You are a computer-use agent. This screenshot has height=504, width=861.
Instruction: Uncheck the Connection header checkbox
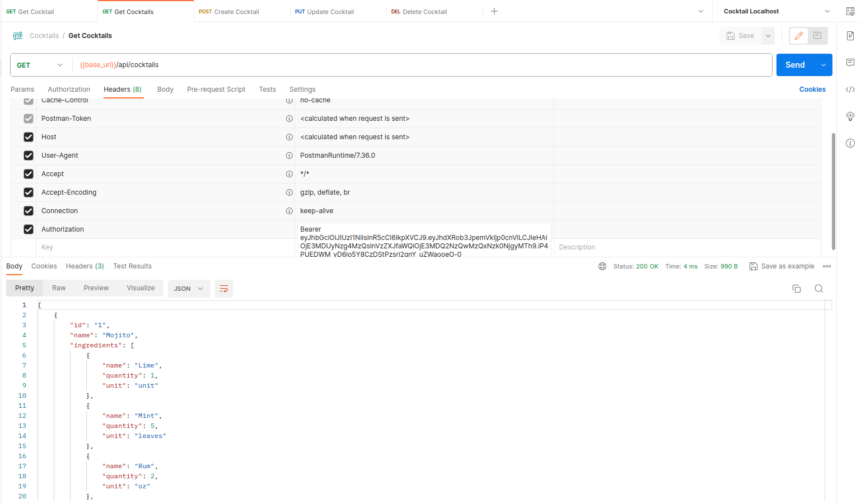(29, 211)
